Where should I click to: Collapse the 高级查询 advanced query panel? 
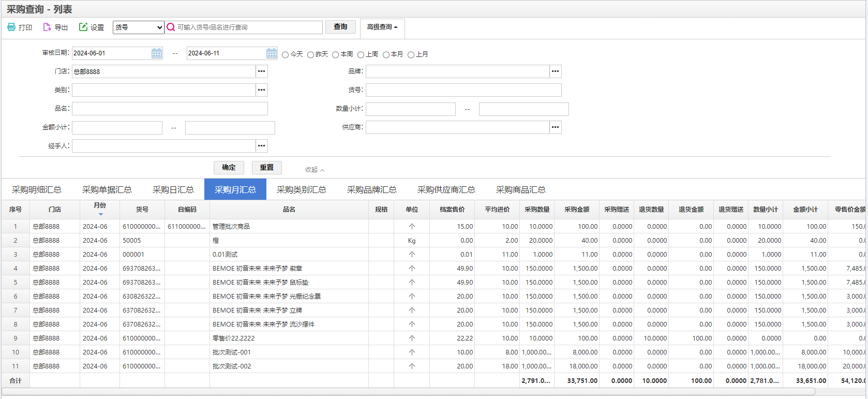point(382,27)
